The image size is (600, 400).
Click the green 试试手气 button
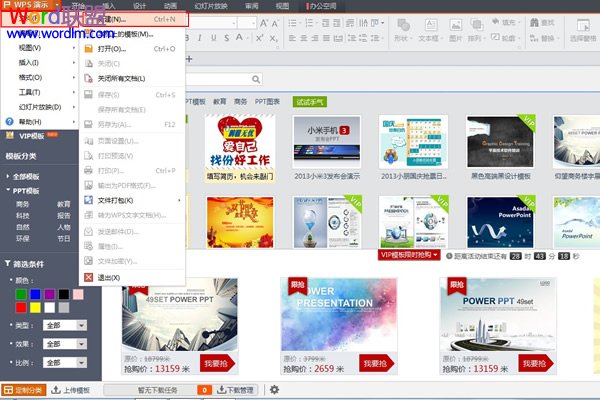[310, 102]
